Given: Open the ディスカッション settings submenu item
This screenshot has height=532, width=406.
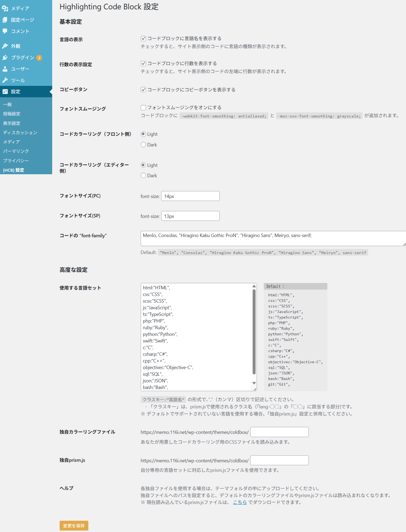Looking at the screenshot, I should coord(20,133).
